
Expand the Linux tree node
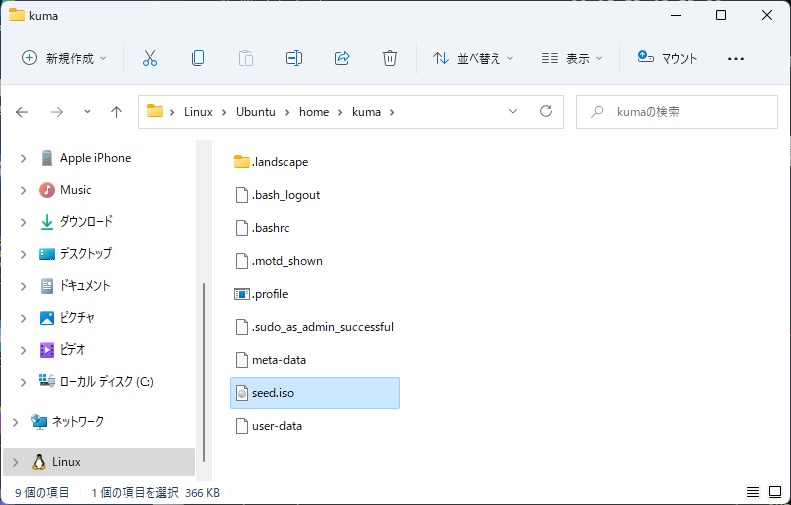click(14, 462)
